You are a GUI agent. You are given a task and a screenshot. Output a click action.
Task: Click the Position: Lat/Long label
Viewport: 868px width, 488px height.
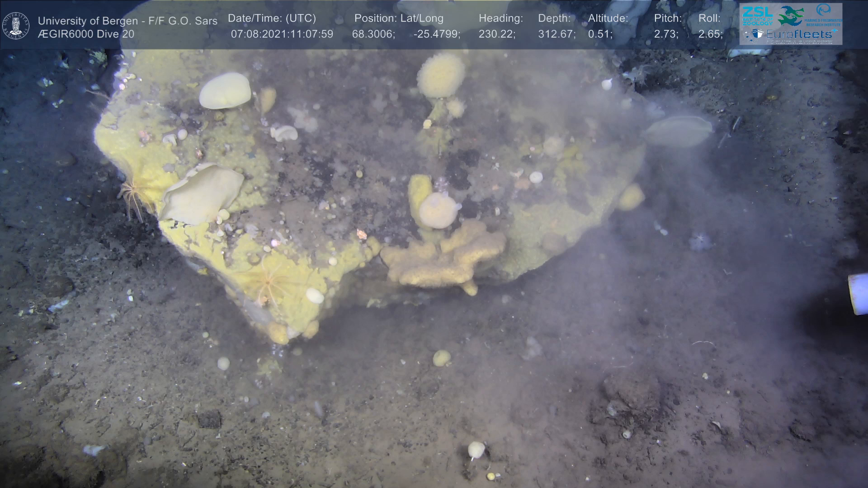pyautogui.click(x=398, y=19)
